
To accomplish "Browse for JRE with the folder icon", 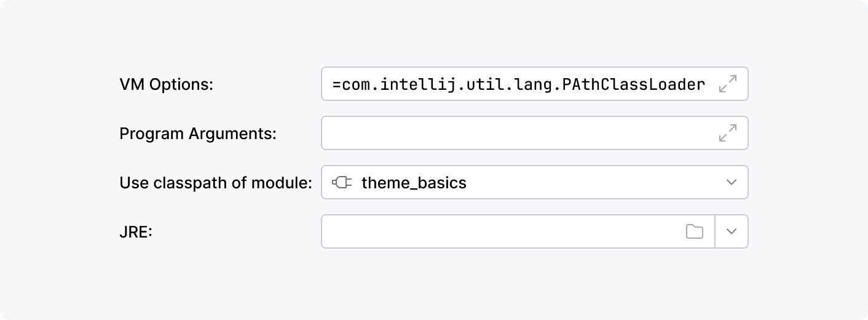I will (x=695, y=231).
